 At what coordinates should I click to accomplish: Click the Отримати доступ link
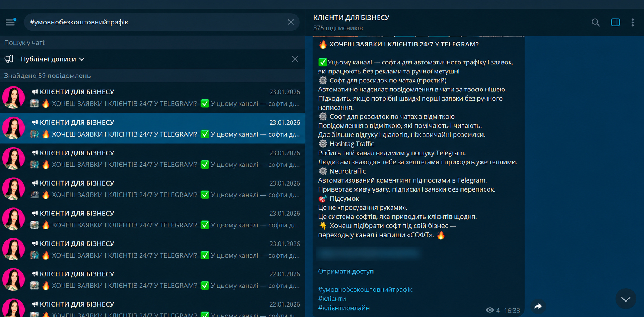coord(346,271)
